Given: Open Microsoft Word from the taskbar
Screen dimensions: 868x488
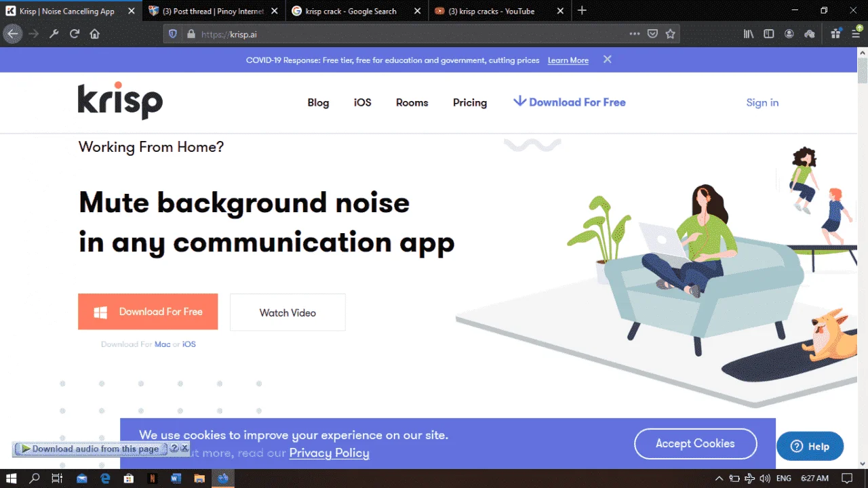Looking at the screenshot, I should pyautogui.click(x=176, y=479).
